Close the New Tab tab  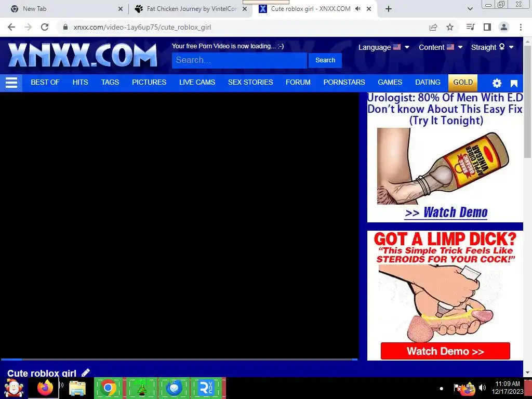coord(121,9)
